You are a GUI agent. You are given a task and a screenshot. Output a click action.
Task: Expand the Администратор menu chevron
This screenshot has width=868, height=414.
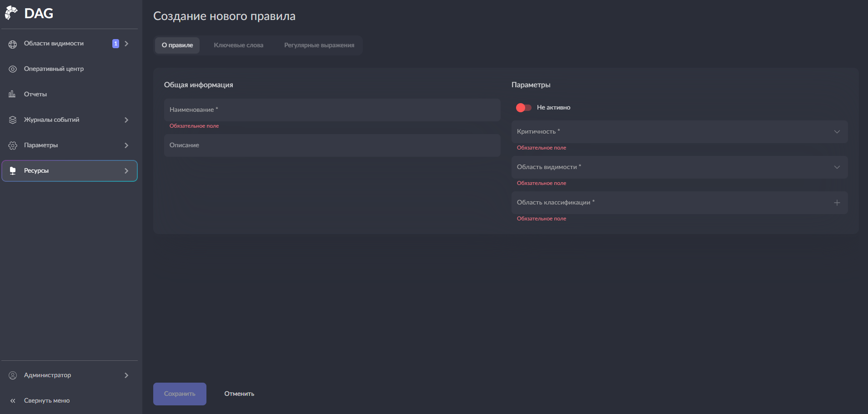126,375
